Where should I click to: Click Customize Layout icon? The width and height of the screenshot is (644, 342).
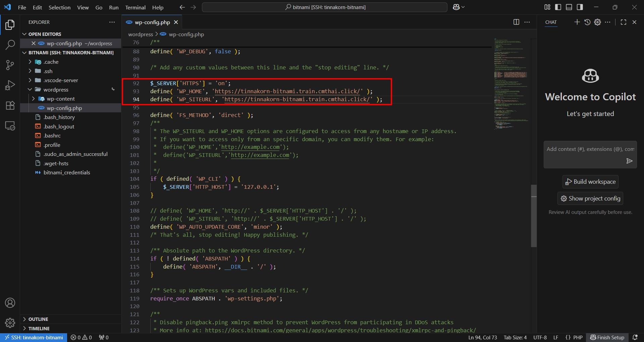(x=547, y=7)
